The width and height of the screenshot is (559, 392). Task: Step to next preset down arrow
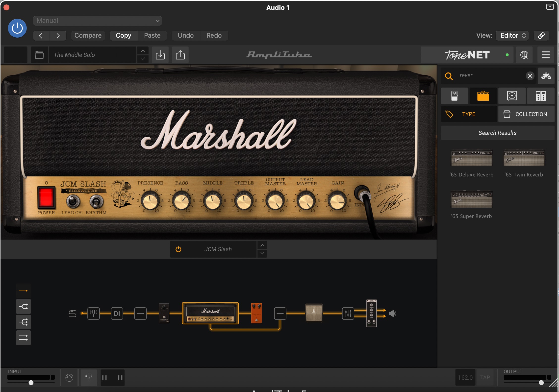[143, 59]
